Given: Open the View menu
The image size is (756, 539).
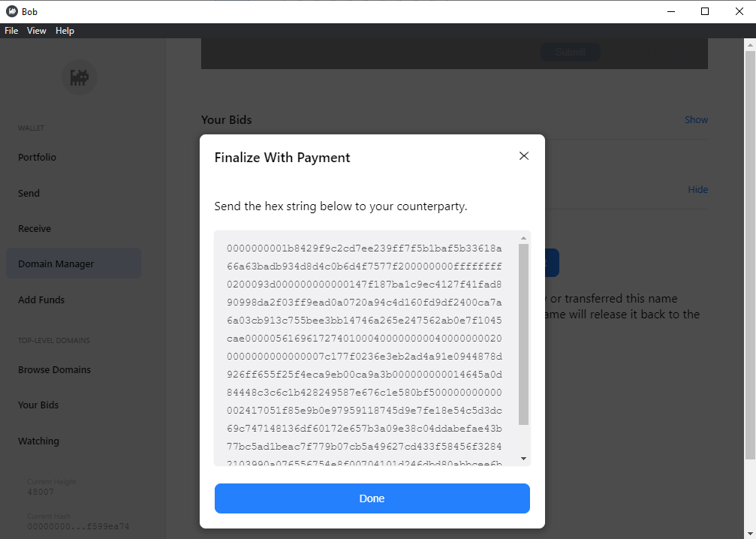Looking at the screenshot, I should 37,31.
